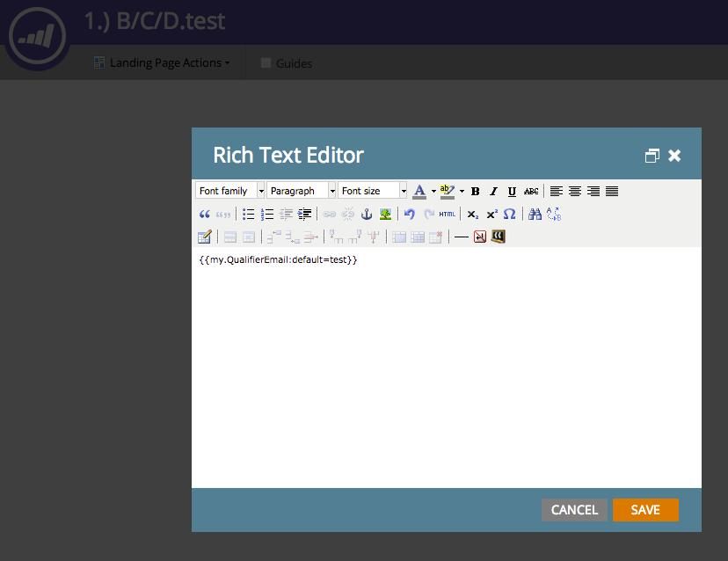This screenshot has height=561, width=728.
Task: Open the HTML source editor
Action: coord(447,214)
